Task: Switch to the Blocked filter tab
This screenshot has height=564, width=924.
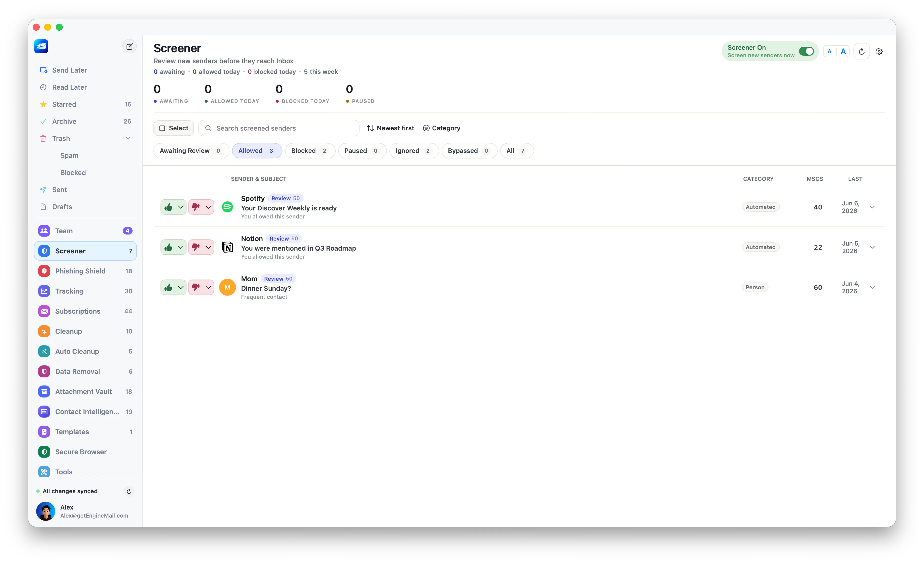Action: coord(310,151)
